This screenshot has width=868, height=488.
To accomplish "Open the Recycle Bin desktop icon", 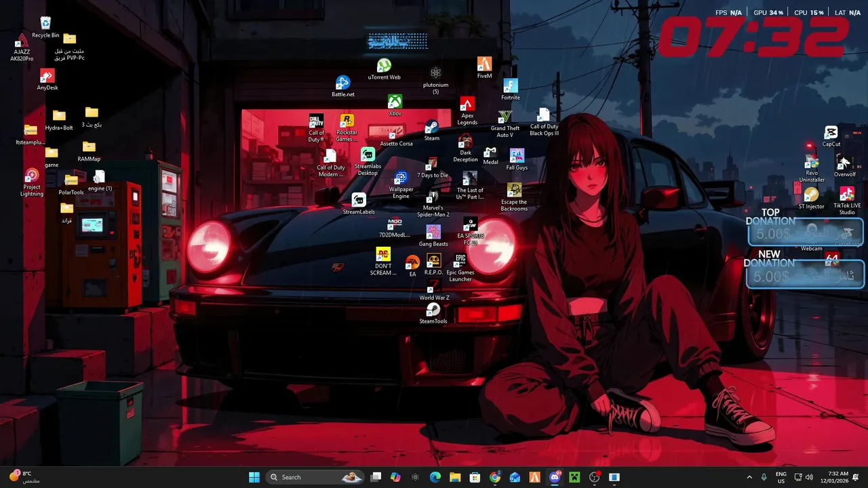I will [45, 27].
